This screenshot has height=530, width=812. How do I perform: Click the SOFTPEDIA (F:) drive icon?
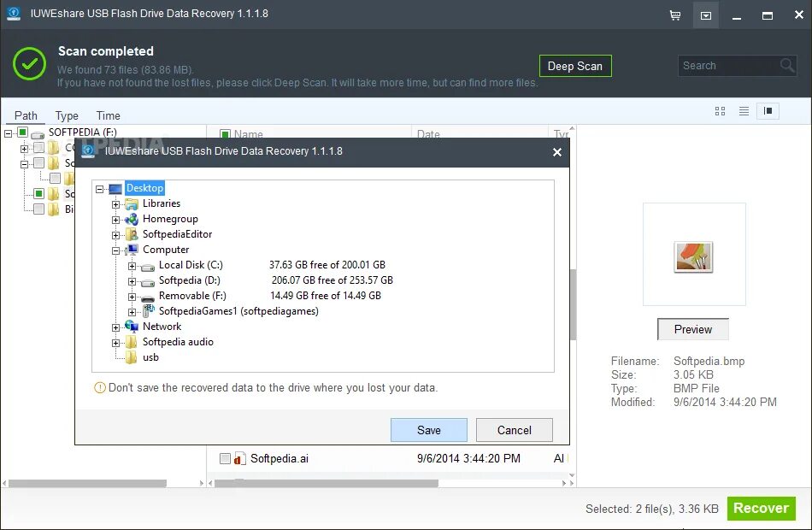point(38,133)
